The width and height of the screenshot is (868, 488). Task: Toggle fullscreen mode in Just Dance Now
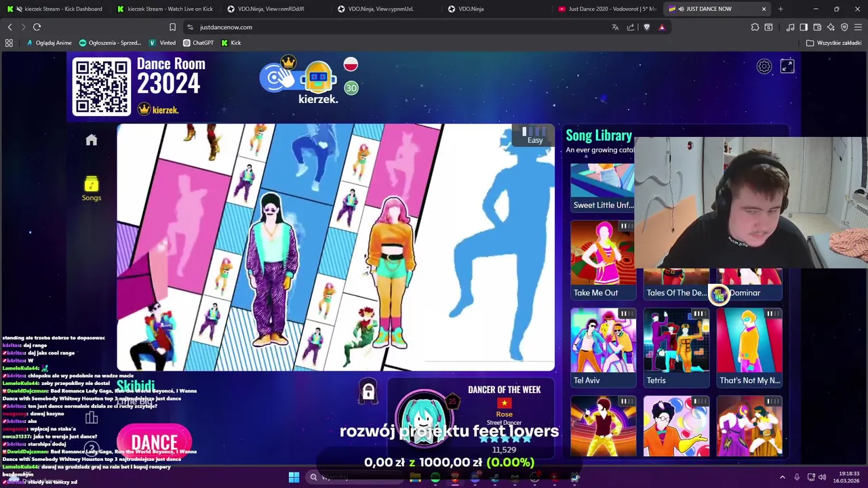pyautogui.click(x=787, y=66)
